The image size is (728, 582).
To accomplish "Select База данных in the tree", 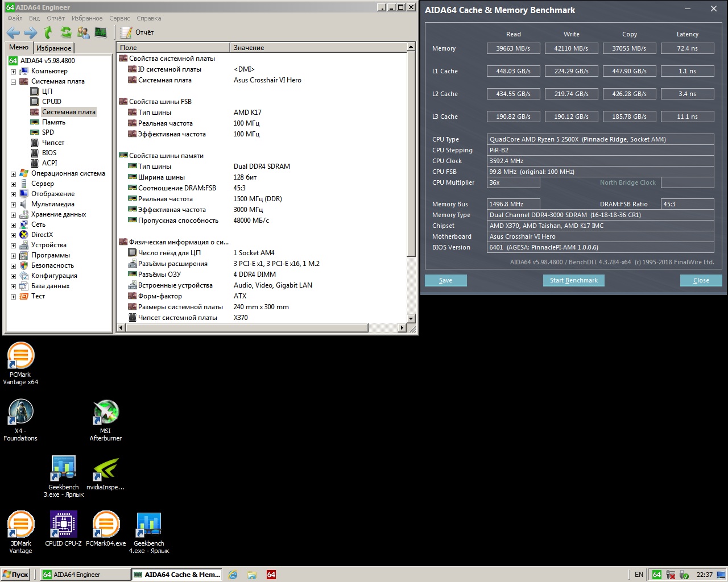I will pyautogui.click(x=50, y=286).
